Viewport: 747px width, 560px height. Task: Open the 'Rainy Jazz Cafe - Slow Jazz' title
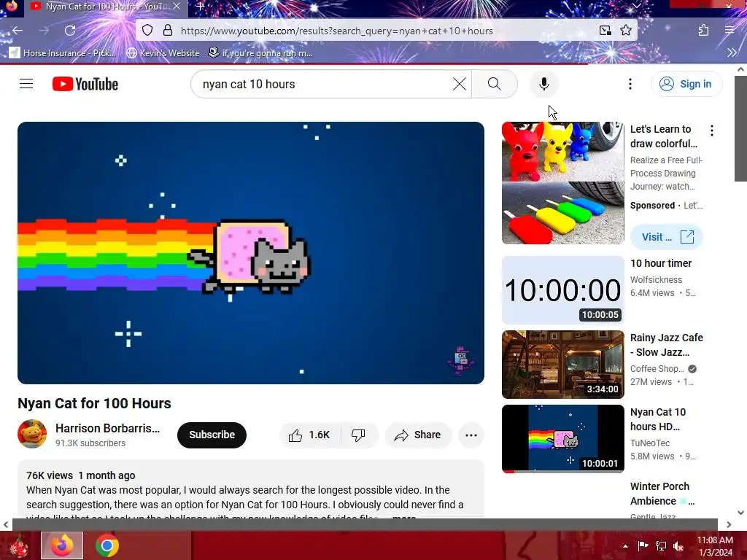coord(667,345)
